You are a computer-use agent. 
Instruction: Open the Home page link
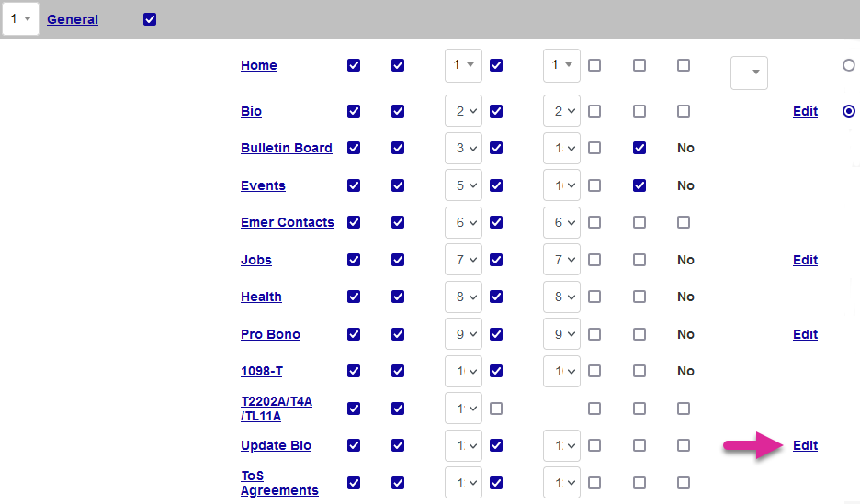click(x=258, y=65)
